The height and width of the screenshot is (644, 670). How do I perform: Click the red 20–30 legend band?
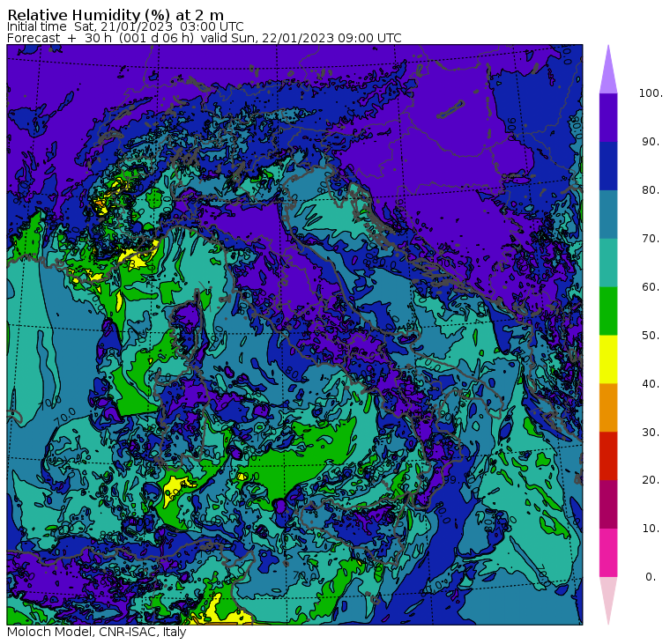[608, 456]
